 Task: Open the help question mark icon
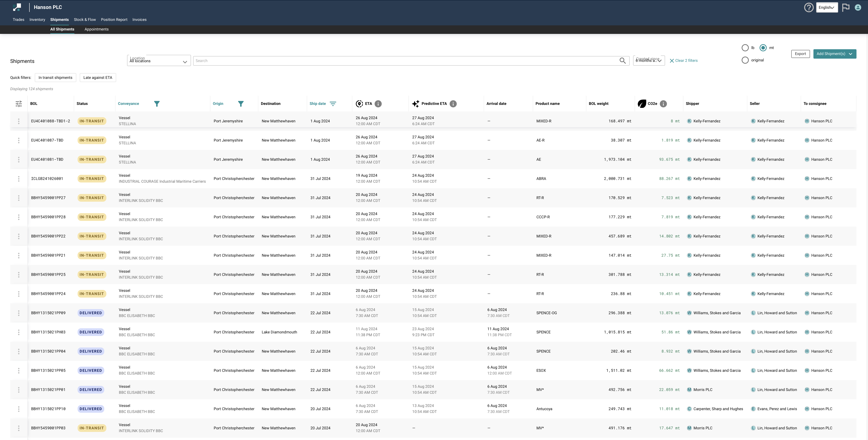[808, 7]
